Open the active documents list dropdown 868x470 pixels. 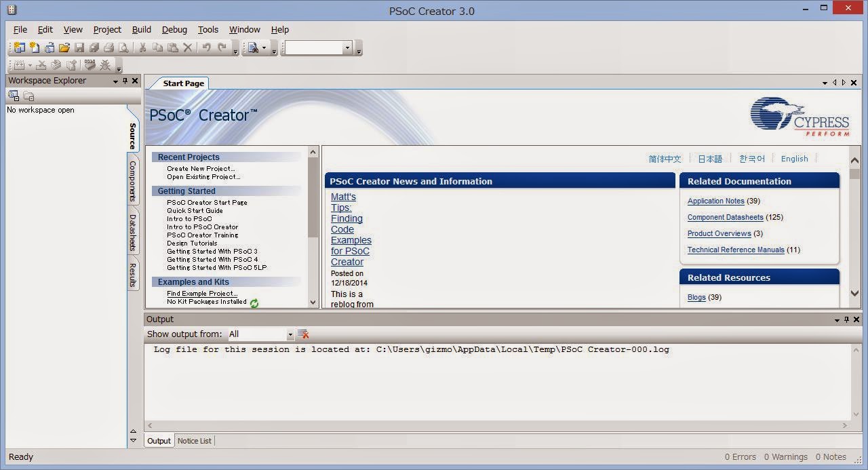point(825,83)
